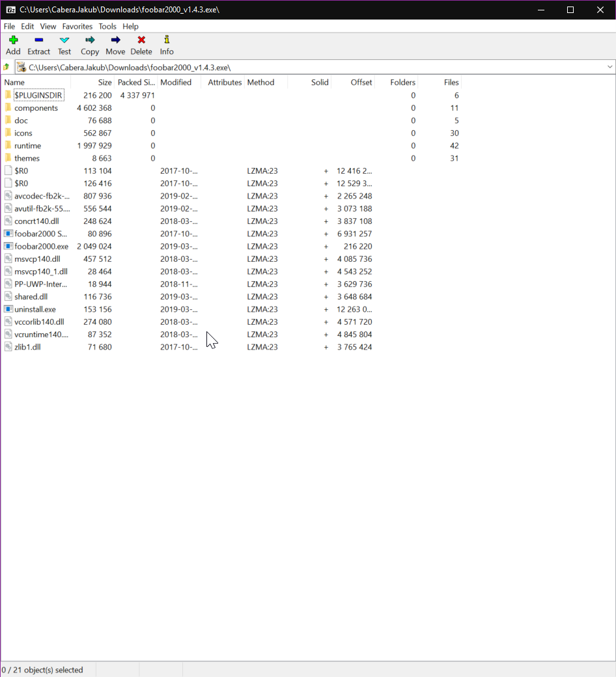This screenshot has height=677, width=616.
Task: Select the PP-UWP-Inter... file name
Action: (40, 284)
